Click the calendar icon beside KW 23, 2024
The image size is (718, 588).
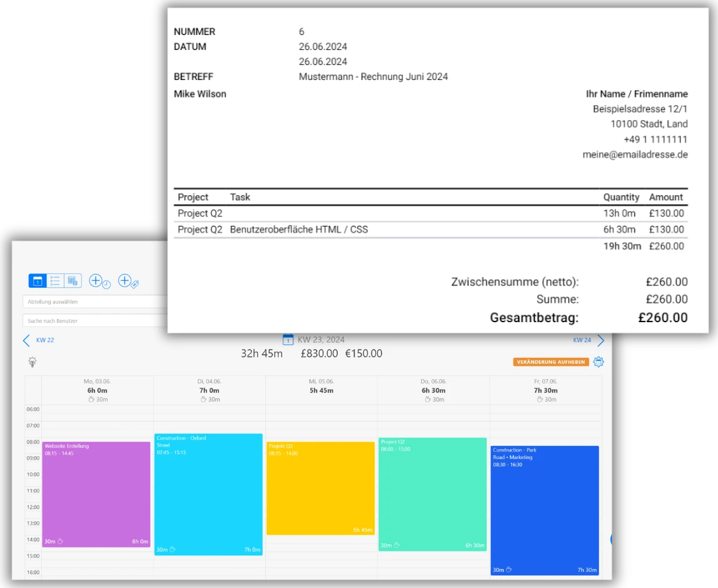(x=288, y=340)
